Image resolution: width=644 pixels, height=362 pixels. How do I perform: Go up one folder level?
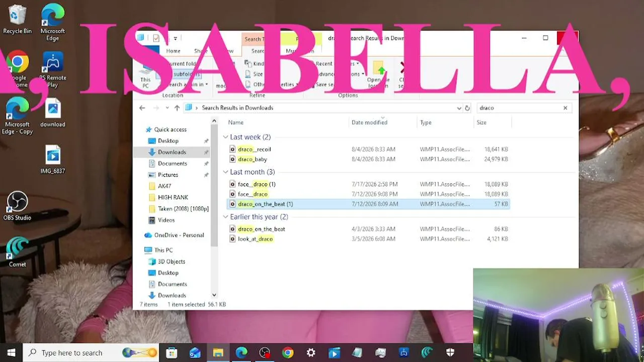[x=177, y=108]
